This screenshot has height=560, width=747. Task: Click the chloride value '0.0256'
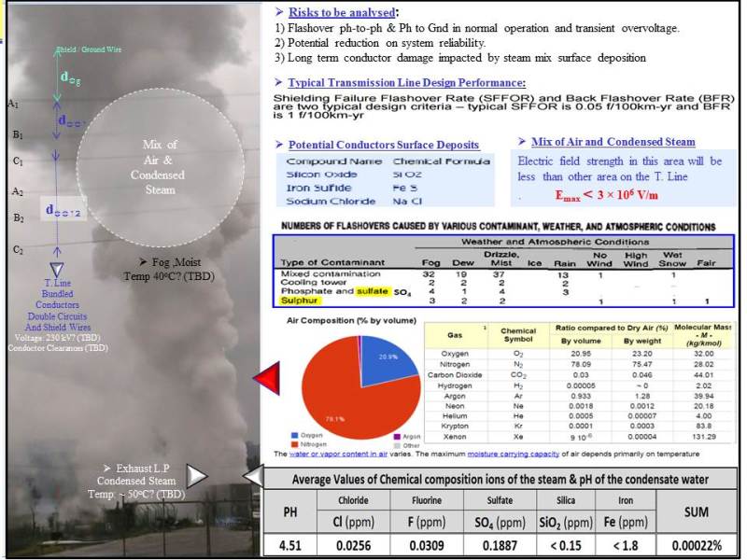click(354, 545)
